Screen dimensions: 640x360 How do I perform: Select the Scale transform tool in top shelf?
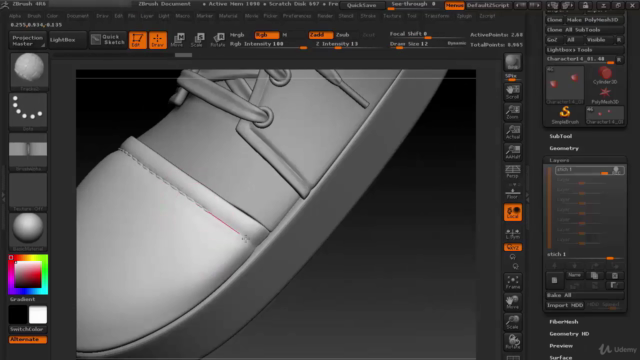197,40
